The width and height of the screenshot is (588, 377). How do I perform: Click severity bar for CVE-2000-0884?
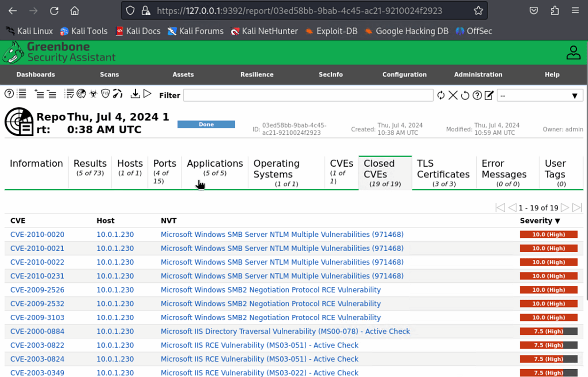coord(548,331)
